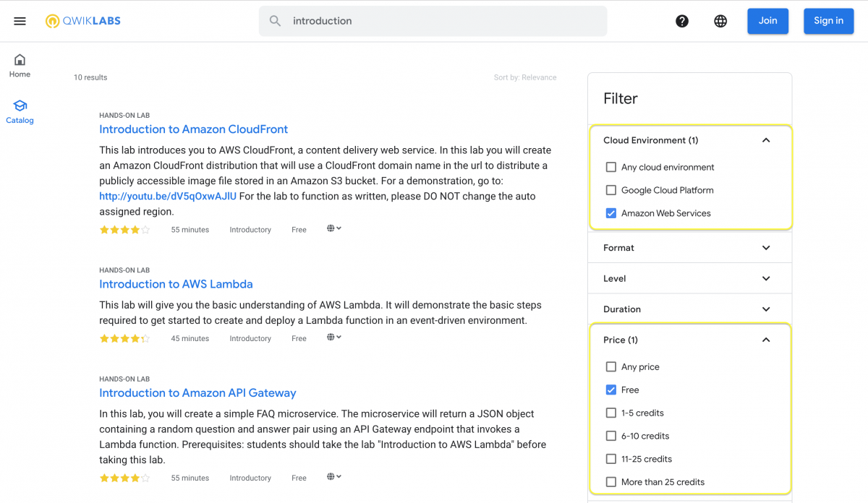Select the Home sidebar icon
Image resolution: width=868 pixels, height=503 pixels.
click(20, 65)
